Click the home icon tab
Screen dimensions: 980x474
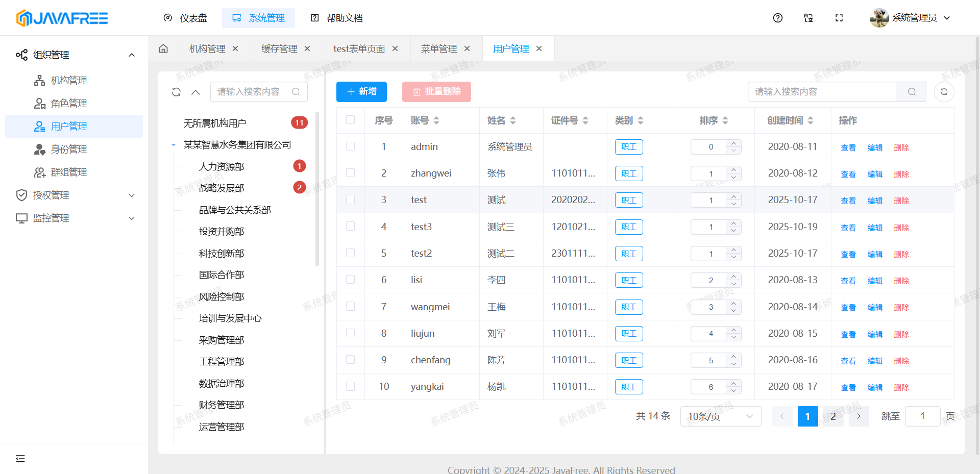click(163, 48)
